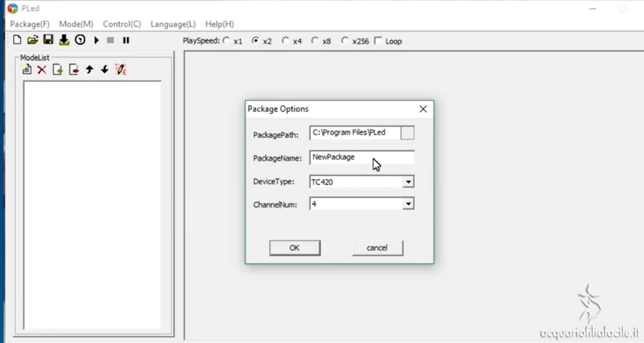Move mode up with the up arrow

coord(90,70)
